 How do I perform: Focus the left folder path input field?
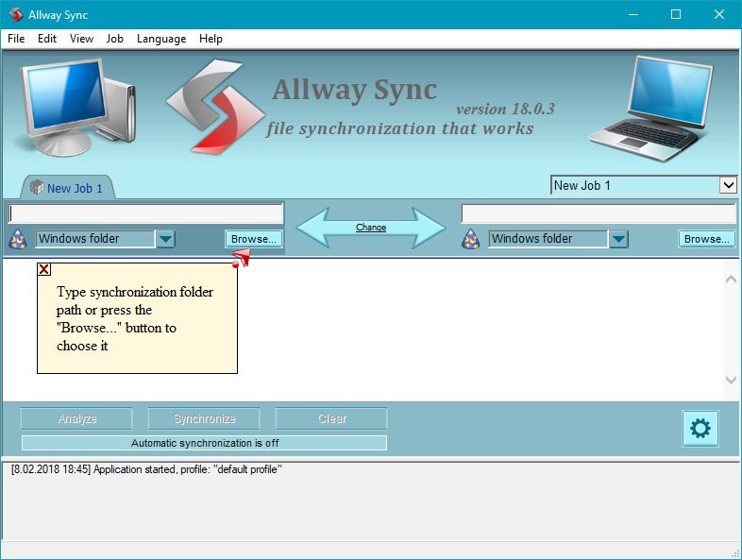pyautogui.click(x=145, y=214)
